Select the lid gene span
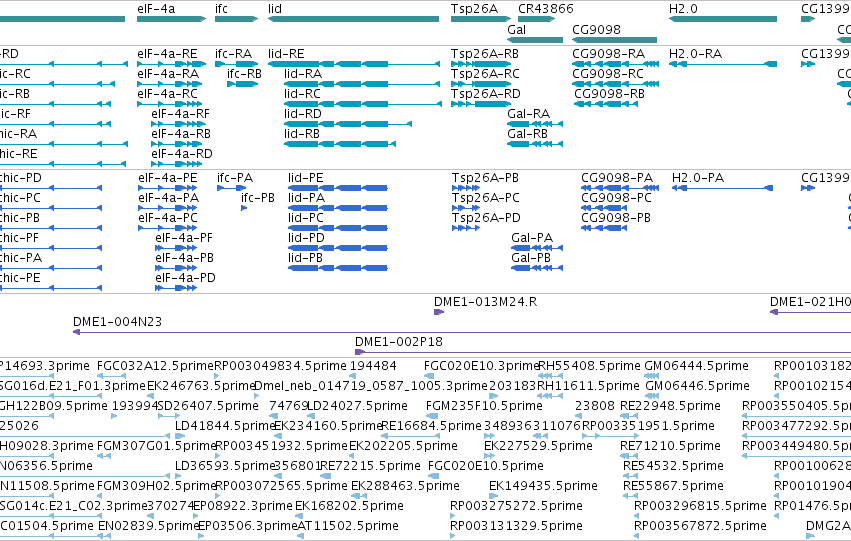851x541 pixels. pos(353,19)
